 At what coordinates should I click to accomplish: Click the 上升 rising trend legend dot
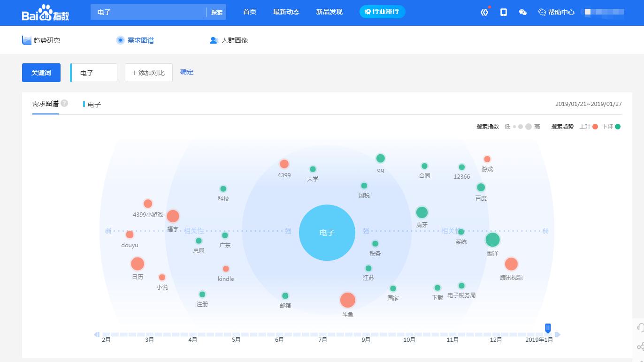pos(595,127)
